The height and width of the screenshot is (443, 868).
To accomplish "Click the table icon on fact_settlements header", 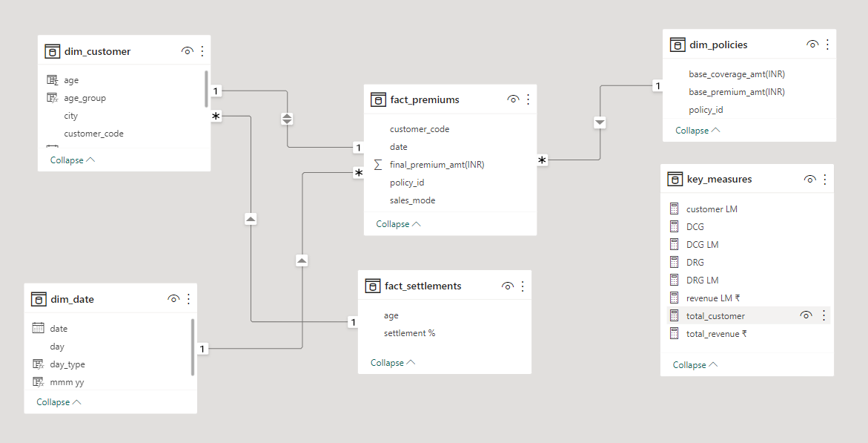I will click(373, 285).
